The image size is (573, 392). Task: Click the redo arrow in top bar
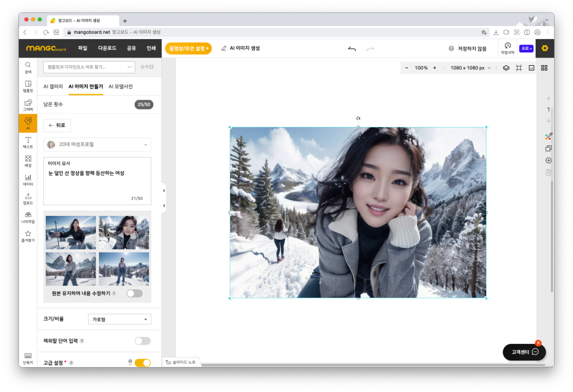370,49
